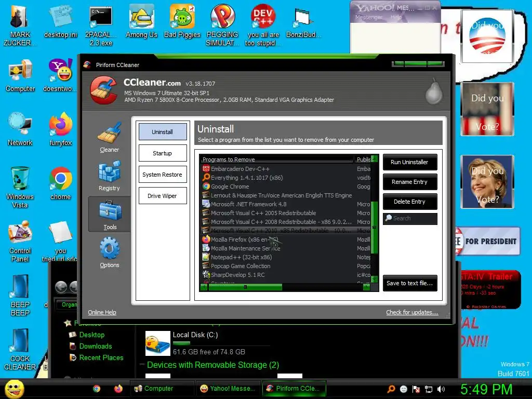This screenshot has width=532, height=399.
Task: Open the Cleaner section in CCleaner sidebar
Action: pos(109,137)
